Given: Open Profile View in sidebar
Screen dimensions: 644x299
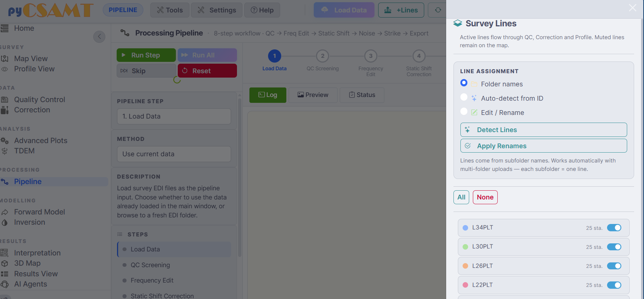Looking at the screenshot, I should click(x=34, y=69).
